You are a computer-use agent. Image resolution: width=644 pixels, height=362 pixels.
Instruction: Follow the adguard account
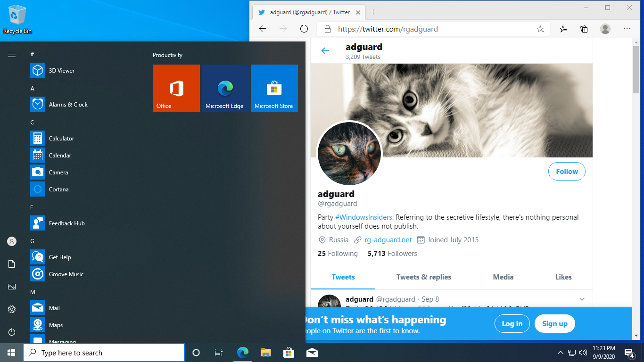click(x=567, y=172)
